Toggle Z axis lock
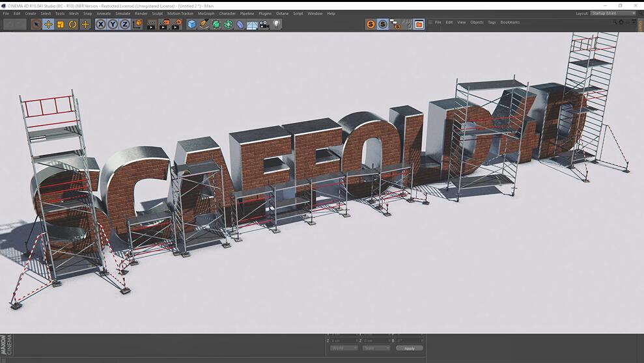Viewport: 644px width, 363px height. [x=124, y=25]
